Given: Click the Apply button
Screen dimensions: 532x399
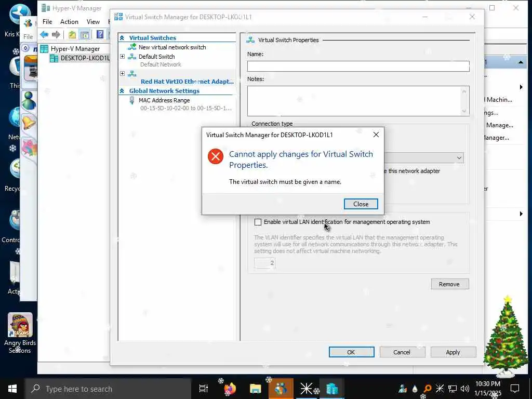Looking at the screenshot, I should click(x=453, y=352).
